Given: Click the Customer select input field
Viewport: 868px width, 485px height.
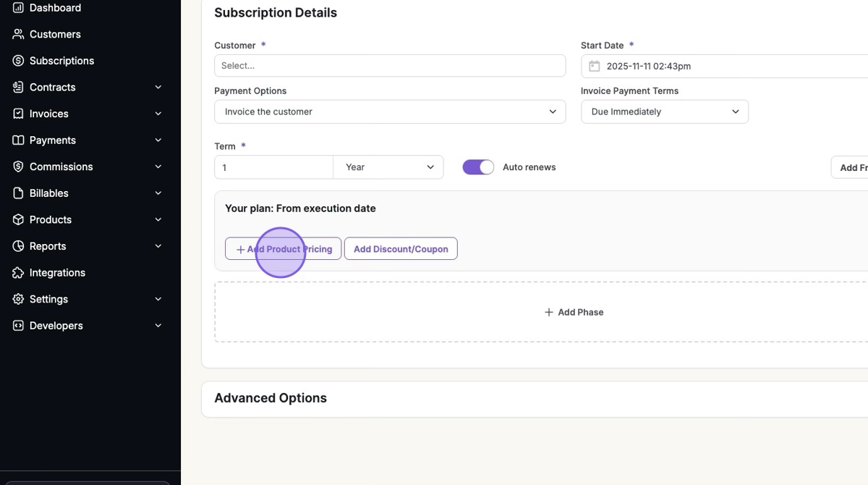Looking at the screenshot, I should [x=390, y=66].
